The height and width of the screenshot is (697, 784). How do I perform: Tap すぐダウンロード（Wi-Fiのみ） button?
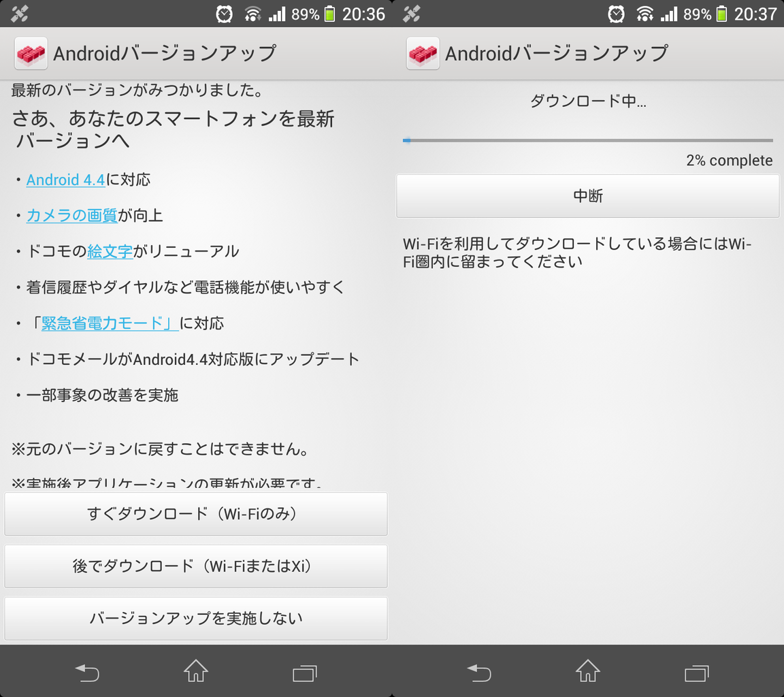point(196,513)
